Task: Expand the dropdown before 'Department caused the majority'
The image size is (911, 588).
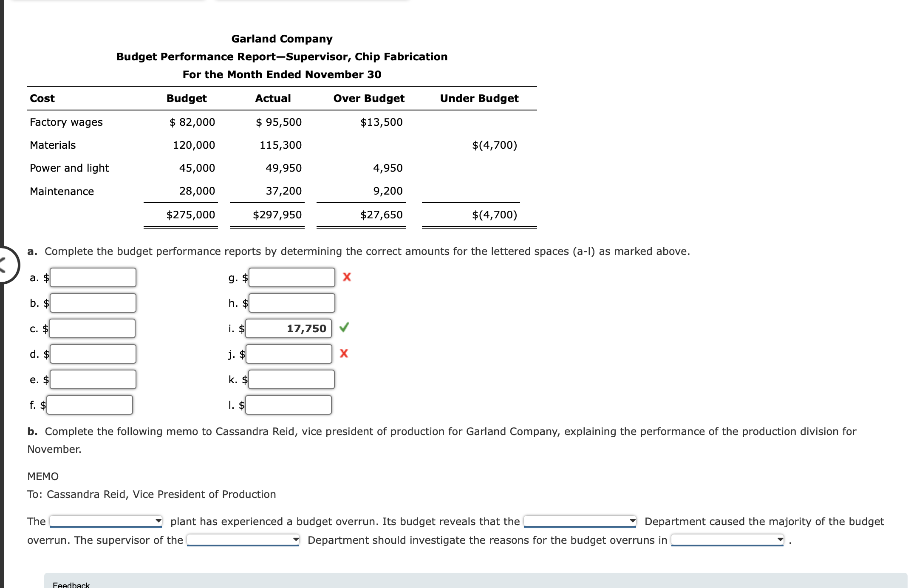Action: 580,521
